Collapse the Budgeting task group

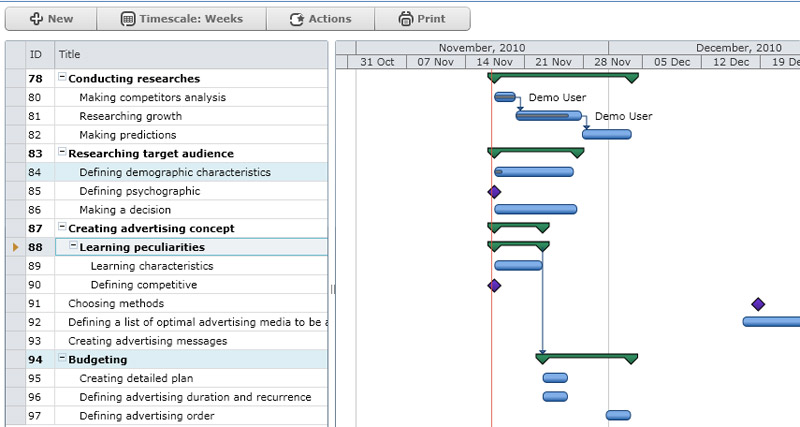(62, 359)
